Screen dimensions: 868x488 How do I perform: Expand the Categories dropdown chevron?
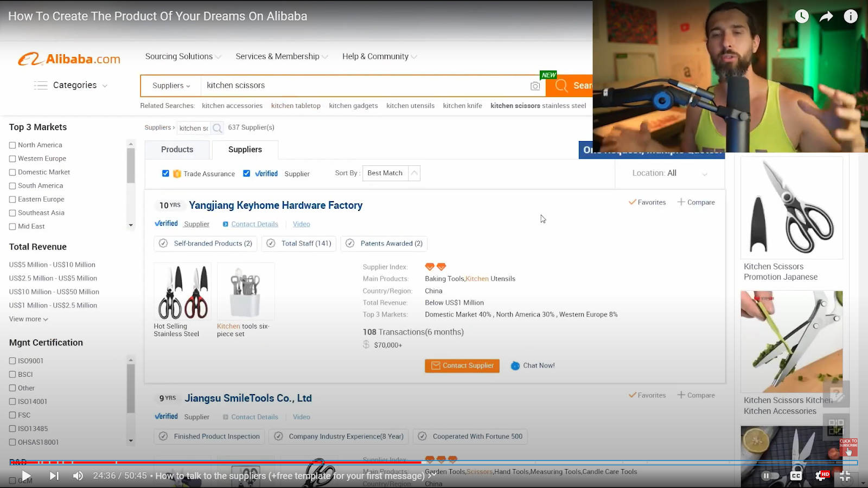pos(105,86)
